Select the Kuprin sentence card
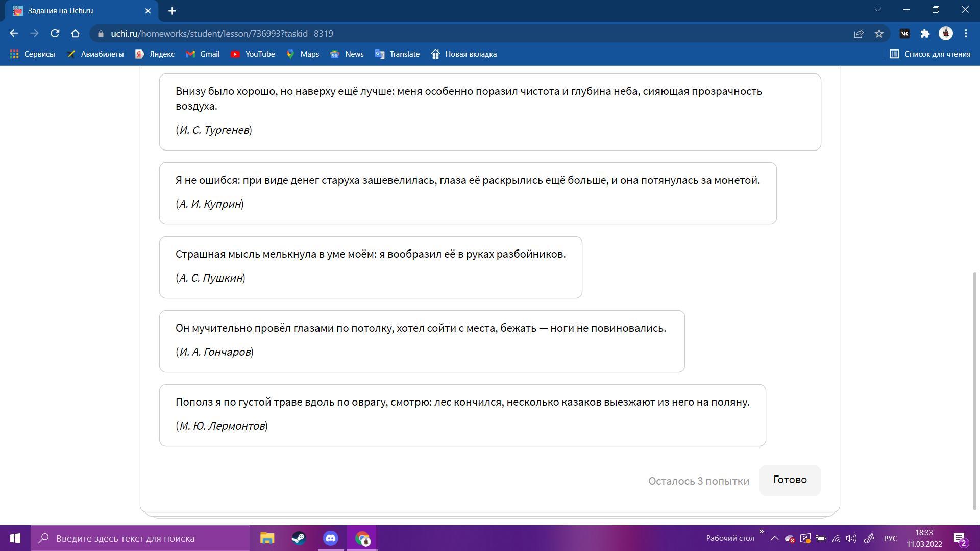This screenshot has width=980, height=551. (x=468, y=193)
